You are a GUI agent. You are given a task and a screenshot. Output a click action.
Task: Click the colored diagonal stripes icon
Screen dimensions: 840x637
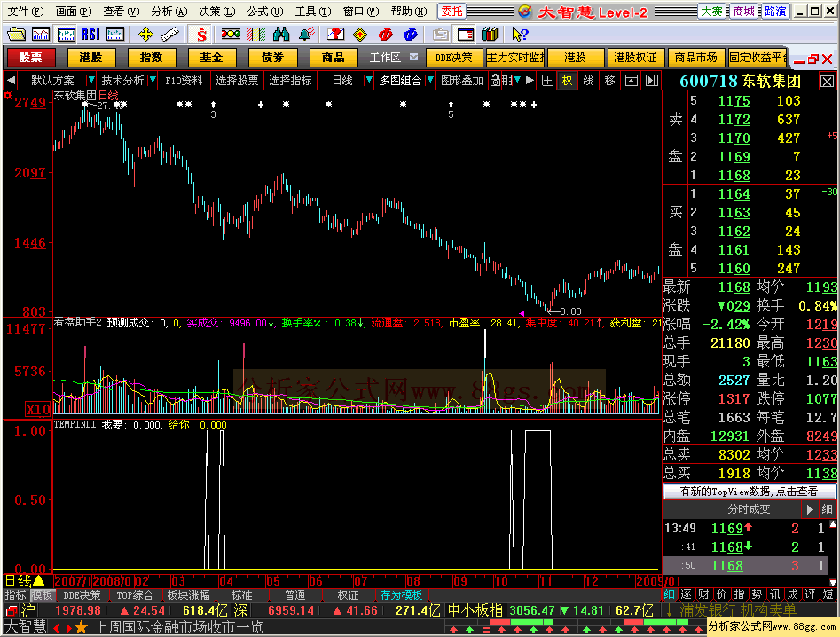(255, 35)
